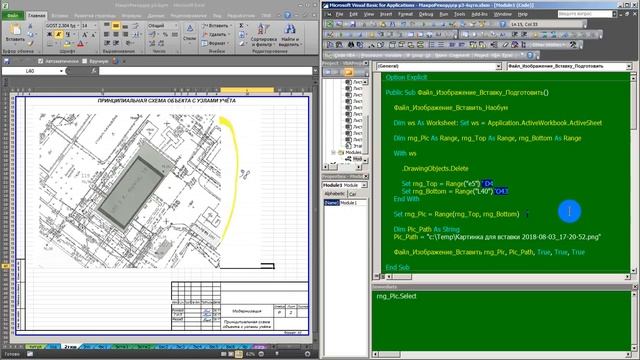Open Object Browser from VBA toolbar
The height and width of the screenshot is (360, 640).
pos(483,24)
